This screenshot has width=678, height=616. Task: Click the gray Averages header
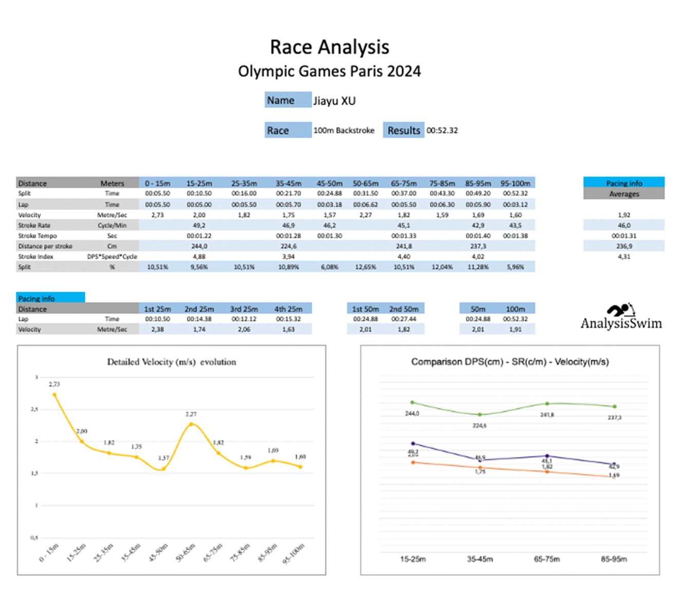pos(624,194)
